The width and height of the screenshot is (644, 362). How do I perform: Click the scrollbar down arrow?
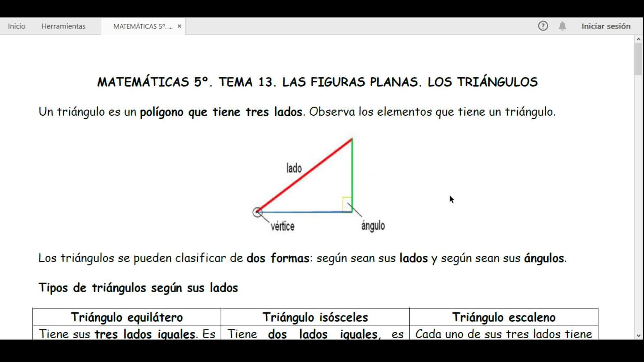pyautogui.click(x=638, y=336)
